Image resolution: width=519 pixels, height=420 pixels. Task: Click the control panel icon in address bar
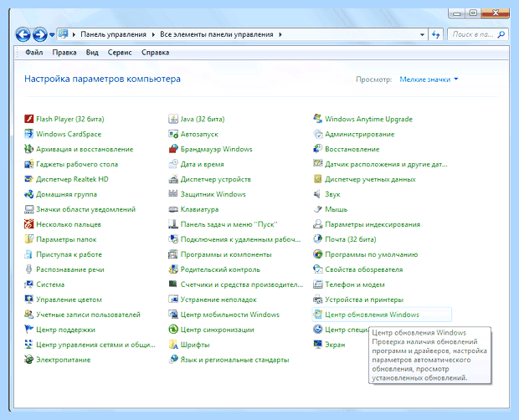pos(64,34)
